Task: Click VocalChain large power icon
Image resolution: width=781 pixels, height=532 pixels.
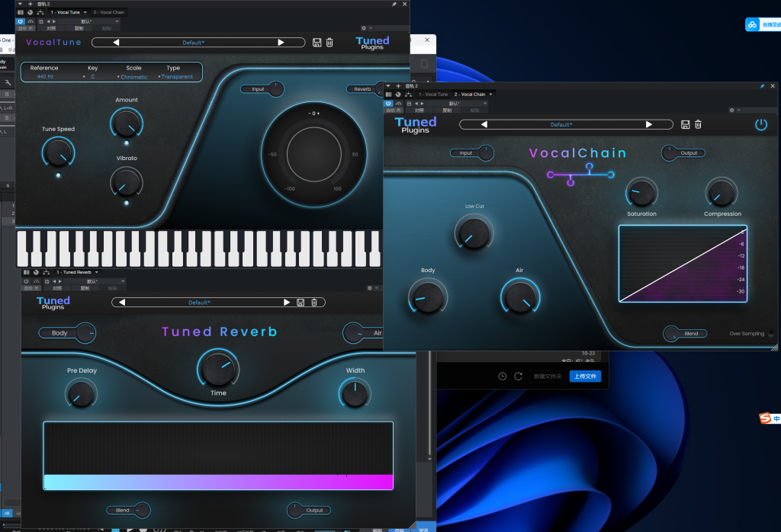Action: 761,124
